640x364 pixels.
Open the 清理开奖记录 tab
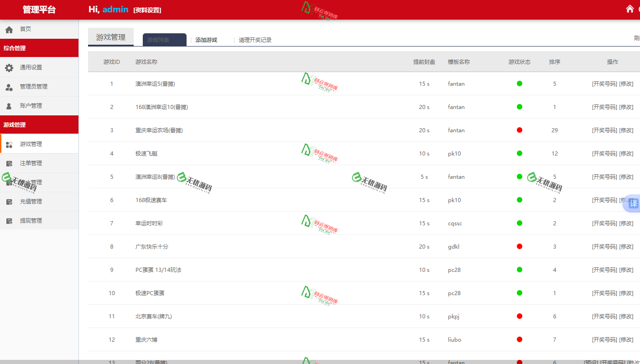(x=254, y=40)
